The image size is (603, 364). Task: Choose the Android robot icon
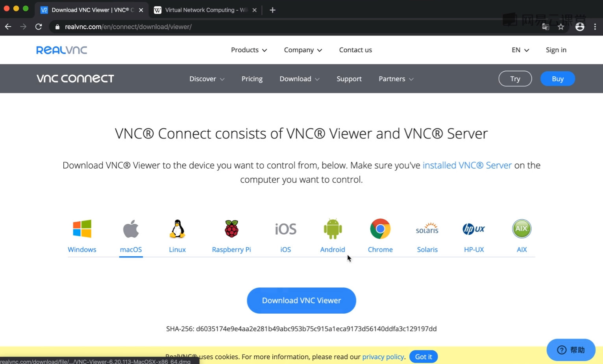[333, 229]
